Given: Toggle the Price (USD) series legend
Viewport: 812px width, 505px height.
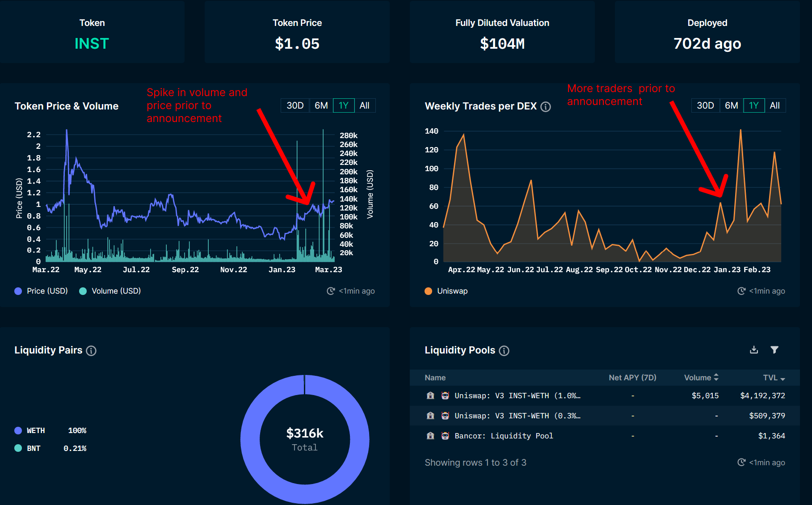Looking at the screenshot, I should (x=41, y=291).
